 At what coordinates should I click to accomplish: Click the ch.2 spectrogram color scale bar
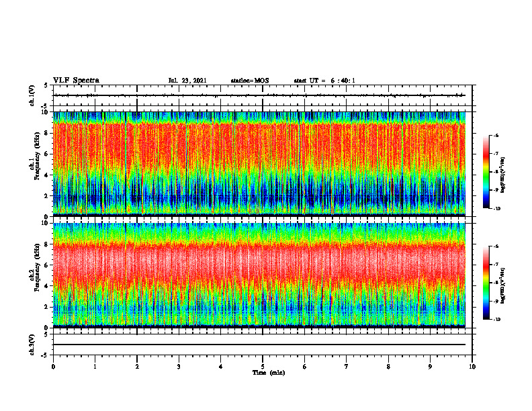(486, 283)
